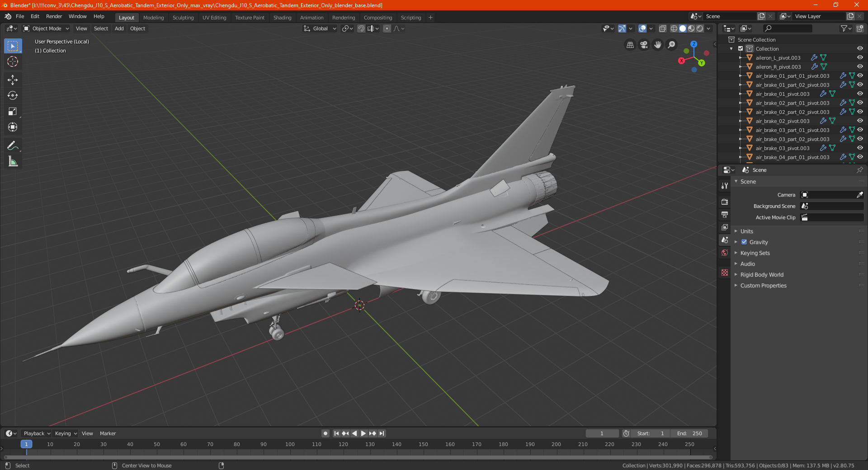Click the zoom view magnifier icon
This screenshot has width=868, height=470.
672,45
